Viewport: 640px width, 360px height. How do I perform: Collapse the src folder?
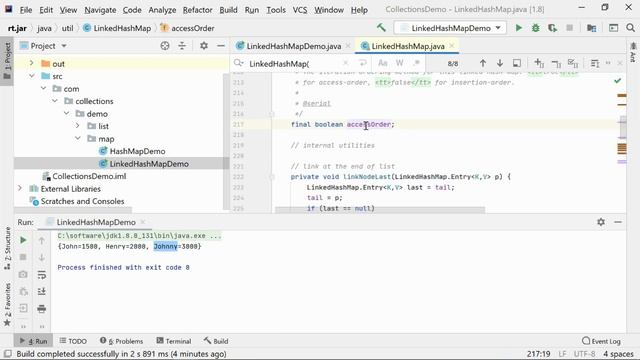31,76
